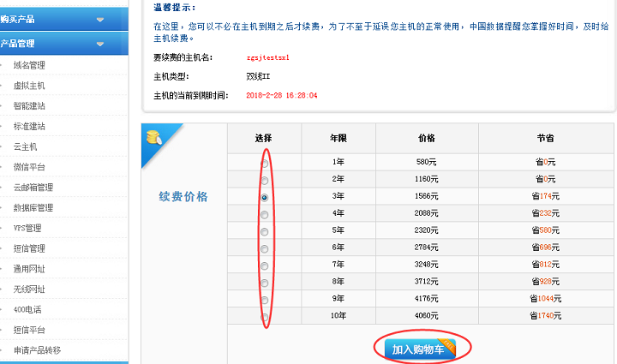Screen dimensions: 617x364
Task: Open 域名管理 in the sidebar
Action: click(29, 65)
